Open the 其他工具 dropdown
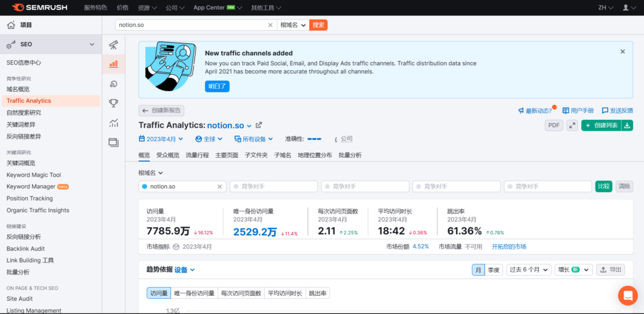644x314 pixels. 266,8
